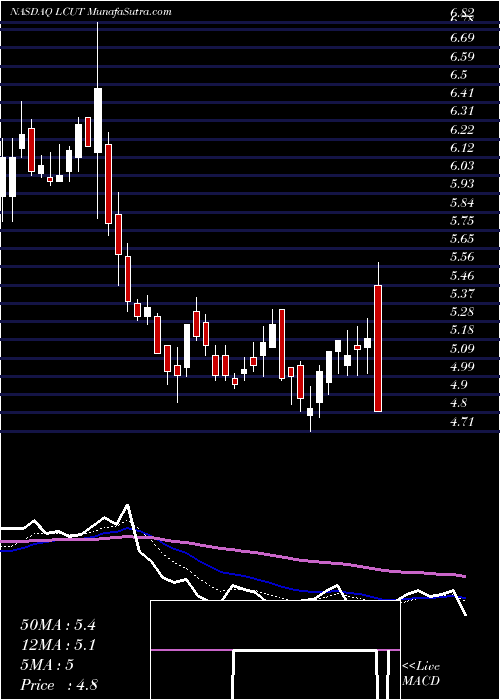Click the 4.99 price axis label
500x700 pixels.
[462, 367]
